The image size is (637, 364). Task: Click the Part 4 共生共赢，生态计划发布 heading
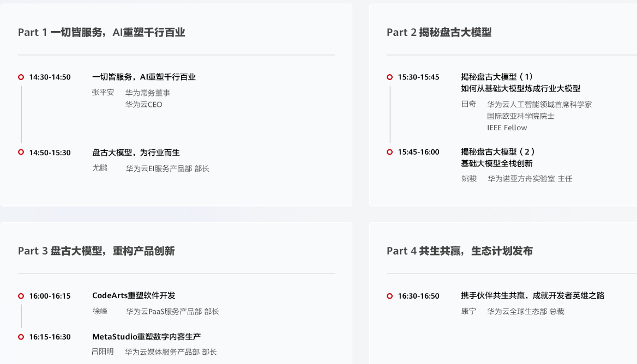[460, 251]
